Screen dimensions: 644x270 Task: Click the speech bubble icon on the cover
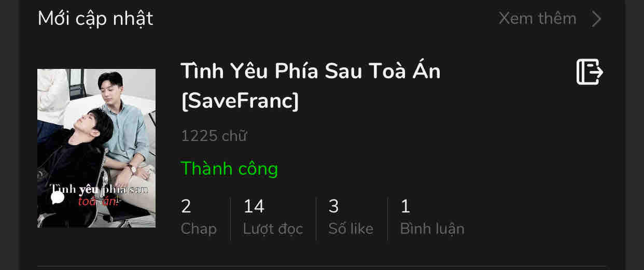(x=58, y=197)
